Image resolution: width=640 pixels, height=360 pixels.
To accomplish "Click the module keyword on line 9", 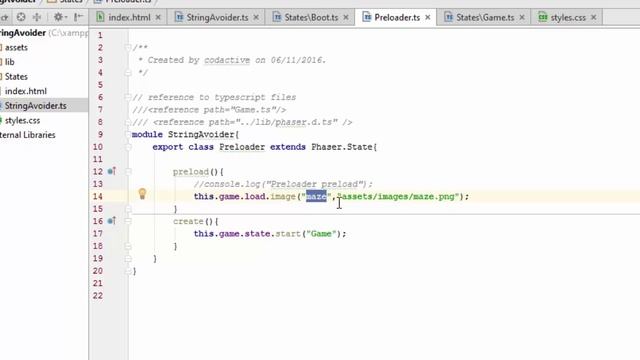I will tap(147, 135).
